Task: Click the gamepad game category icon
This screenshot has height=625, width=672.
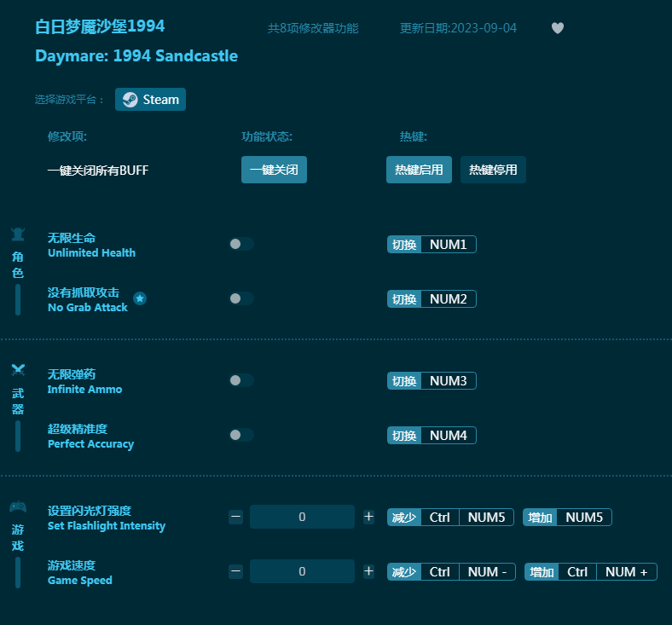Action: click(x=18, y=507)
